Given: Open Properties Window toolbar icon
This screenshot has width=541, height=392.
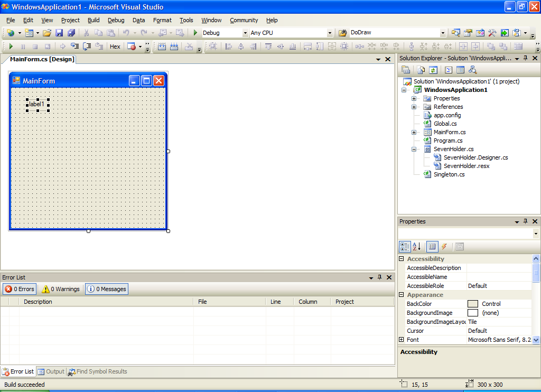Looking at the screenshot, I should click(468, 33).
